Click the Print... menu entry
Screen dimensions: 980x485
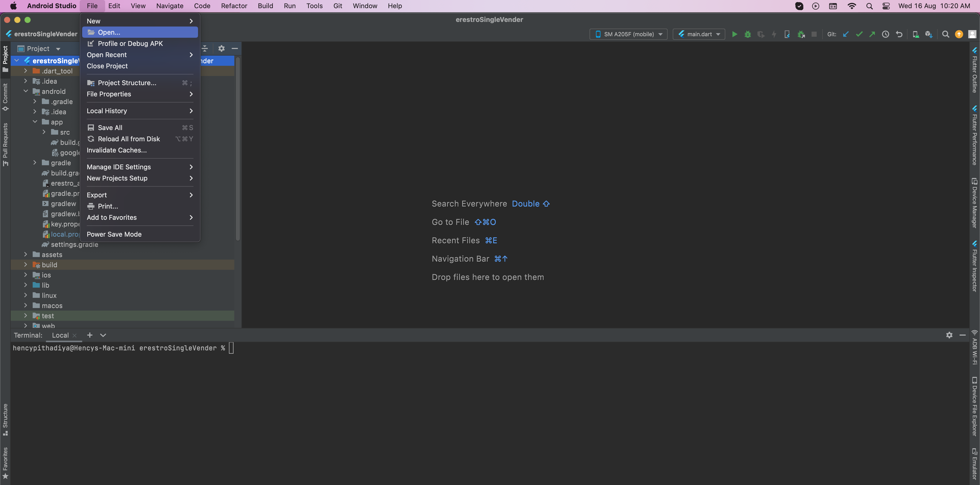[140, 206]
